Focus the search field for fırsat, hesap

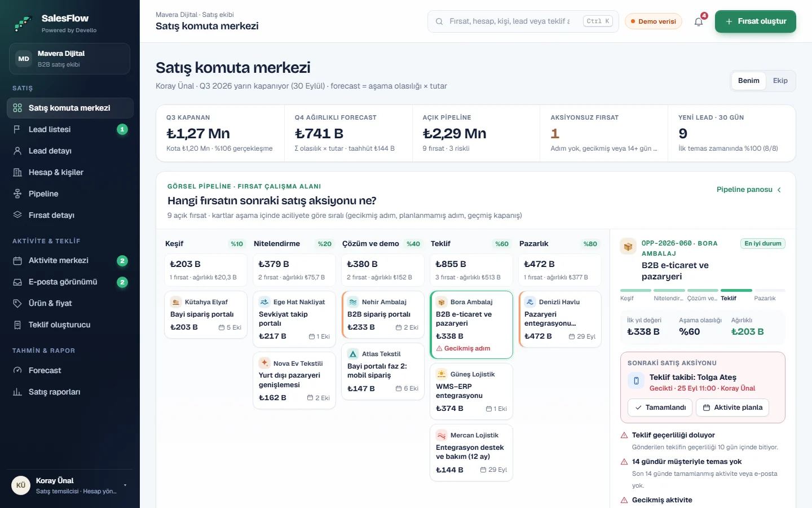(523, 21)
